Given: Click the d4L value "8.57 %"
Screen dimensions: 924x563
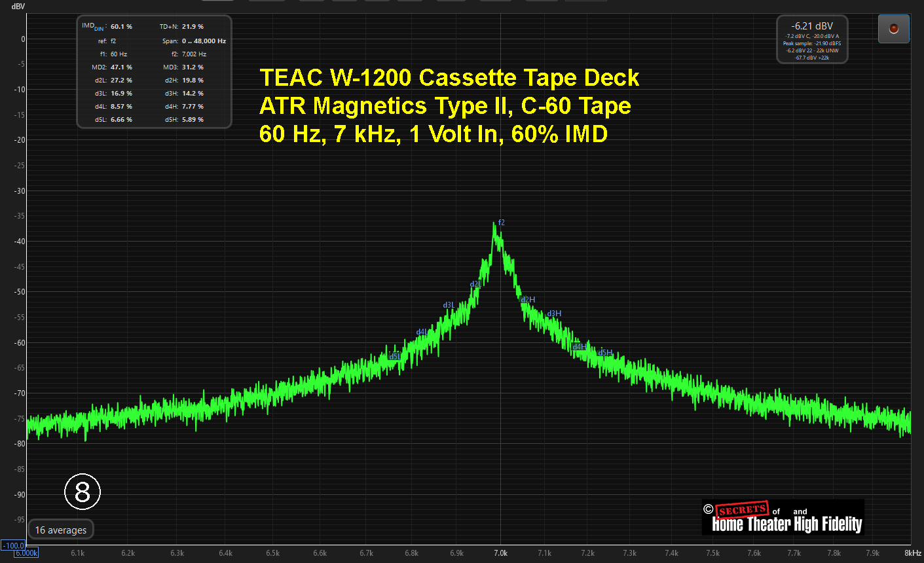Looking at the screenshot, I should coord(121,107).
